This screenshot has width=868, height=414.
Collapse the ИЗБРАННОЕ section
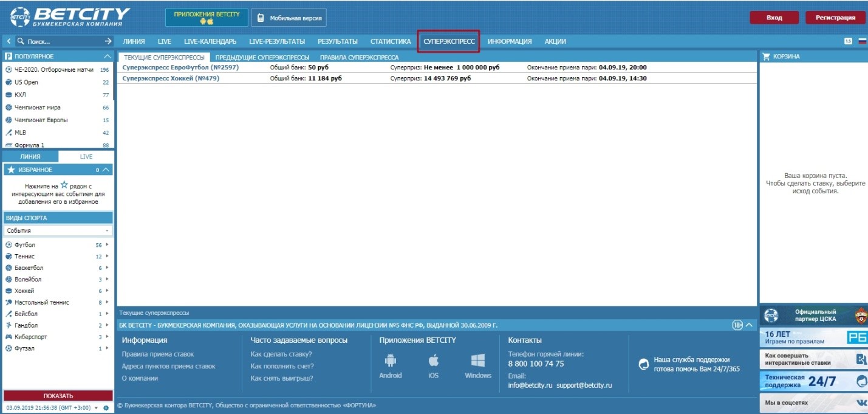click(x=106, y=170)
